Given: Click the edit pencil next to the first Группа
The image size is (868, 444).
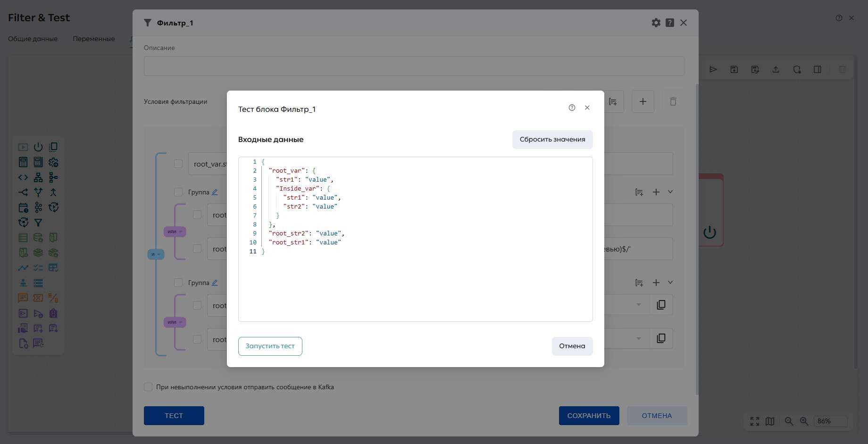Looking at the screenshot, I should click(215, 192).
